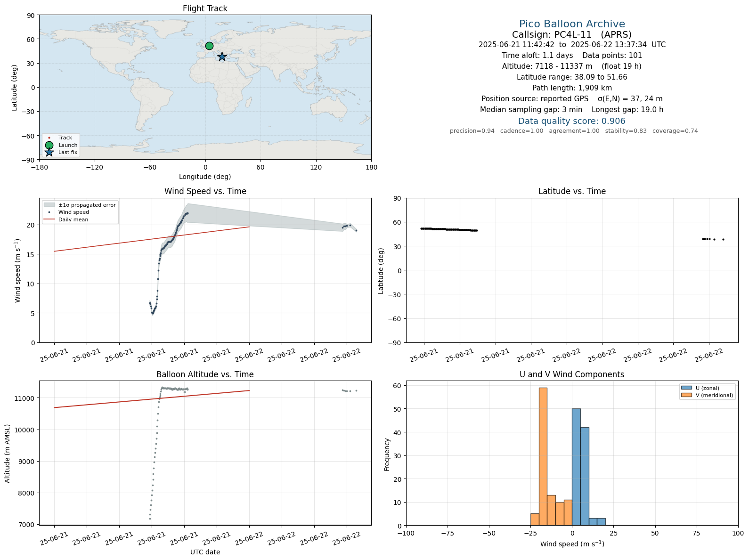Click the blue star Last fix marker on the map
Viewport: 749px width, 560px height.
[222, 57]
